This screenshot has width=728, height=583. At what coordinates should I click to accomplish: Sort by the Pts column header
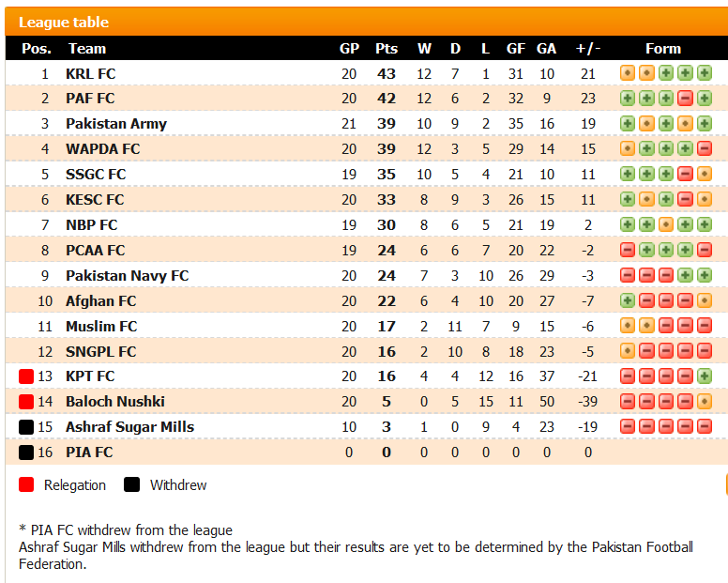click(387, 48)
